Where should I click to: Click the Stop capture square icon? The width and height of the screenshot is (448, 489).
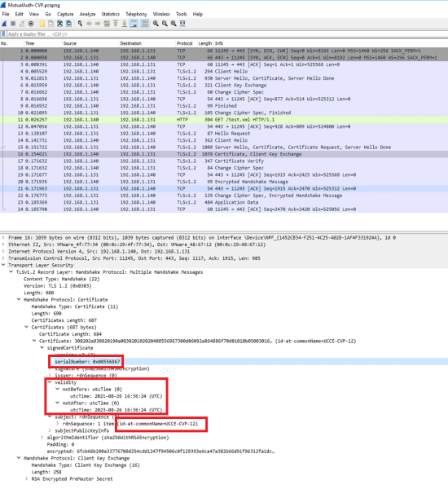coord(13,24)
